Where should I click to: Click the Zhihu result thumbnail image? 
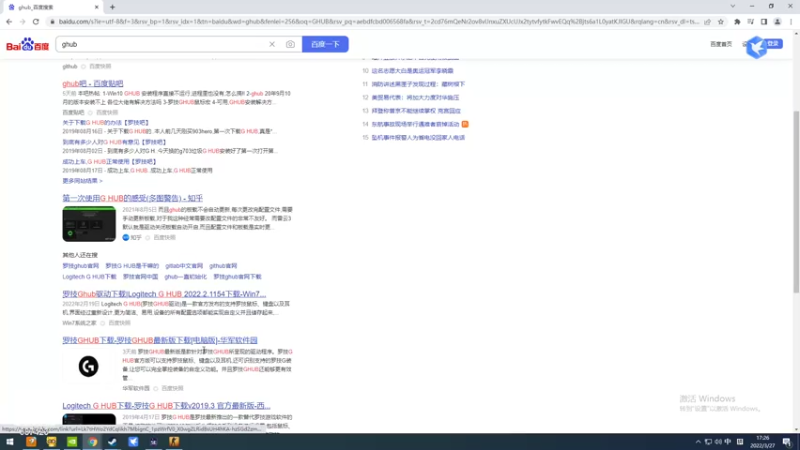point(89,224)
